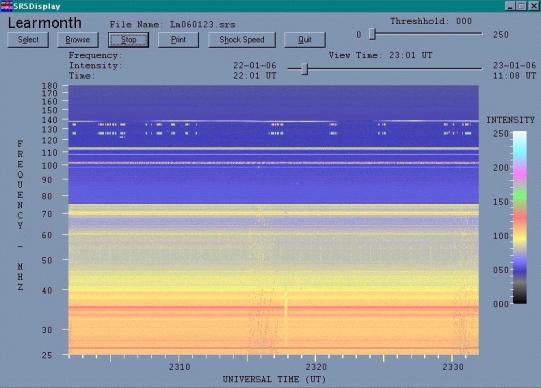Click the 30 MHz axis label
Viewport: 541px width, 388px height.
pyautogui.click(x=47, y=330)
